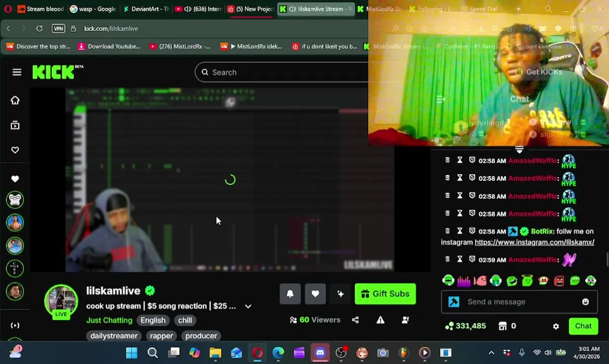
Task: Click the Gift Subs button
Action: click(385, 294)
